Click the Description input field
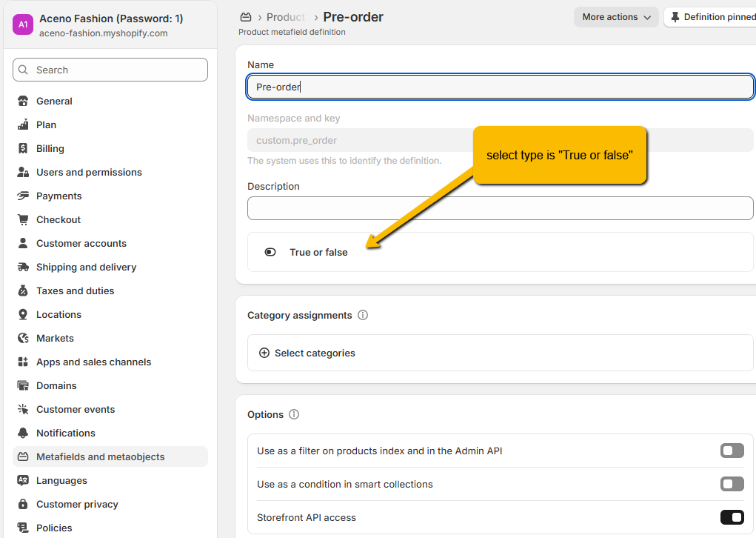 pyautogui.click(x=500, y=208)
